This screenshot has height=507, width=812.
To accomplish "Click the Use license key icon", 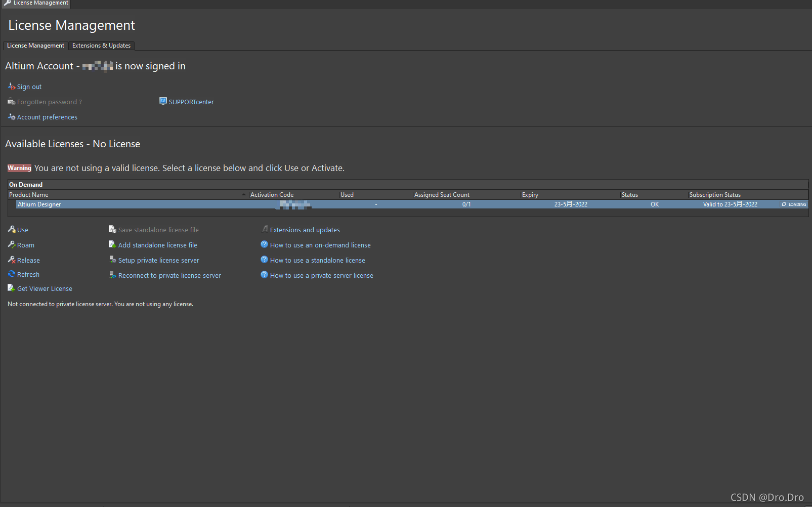I will [12, 229].
